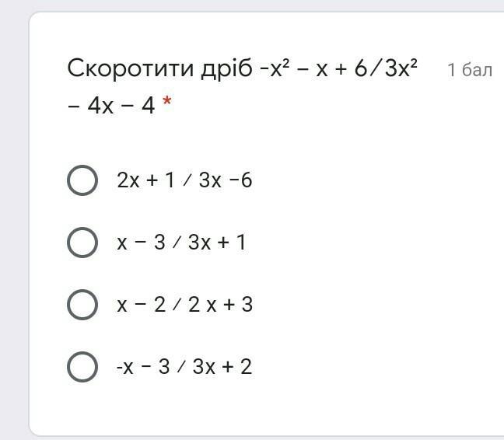Pick the radio circle for x − 2 / 2 x + 3
This screenshot has height=440, width=504.
(x=82, y=305)
